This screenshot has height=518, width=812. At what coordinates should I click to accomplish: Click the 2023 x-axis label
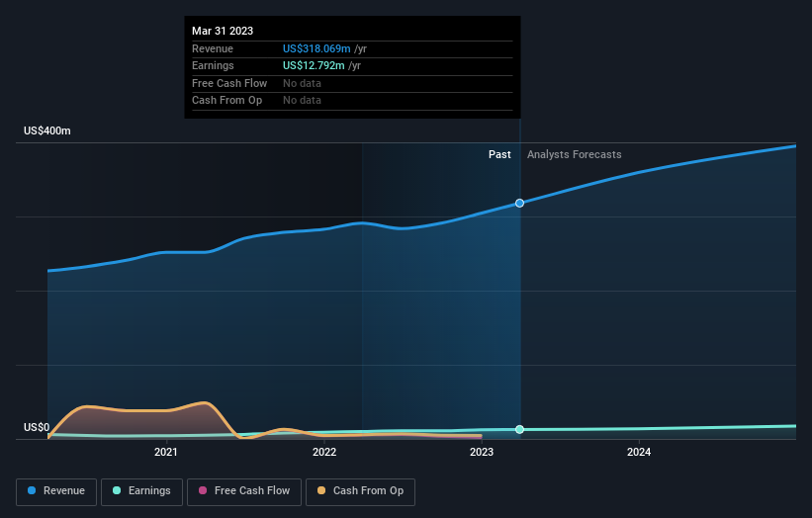(x=482, y=453)
